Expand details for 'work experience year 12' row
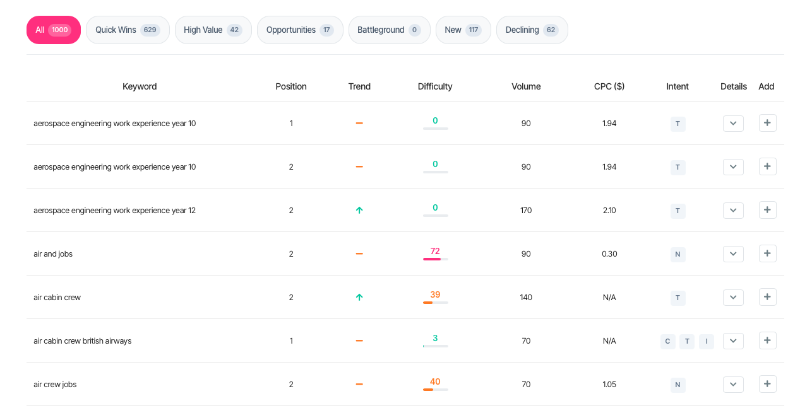 coord(733,210)
